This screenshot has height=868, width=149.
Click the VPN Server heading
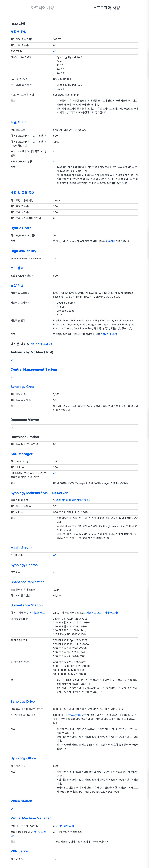(20, 851)
